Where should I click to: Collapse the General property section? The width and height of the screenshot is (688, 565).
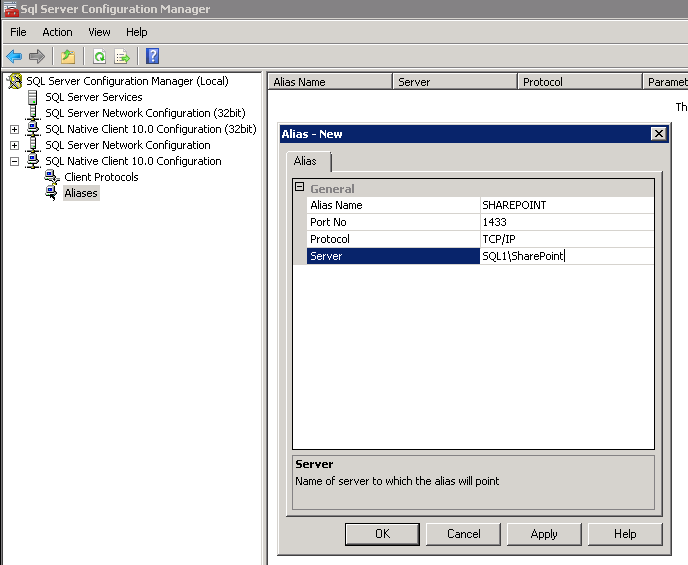point(300,187)
